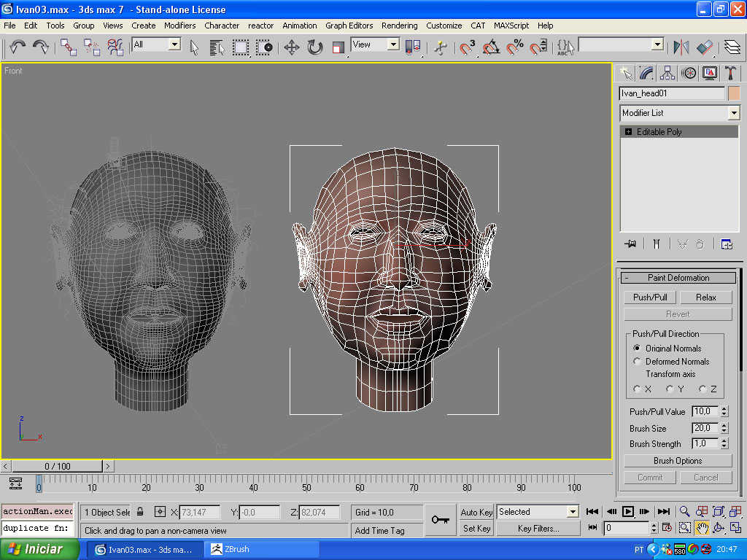Open the Select by Name dialog

coord(217,47)
